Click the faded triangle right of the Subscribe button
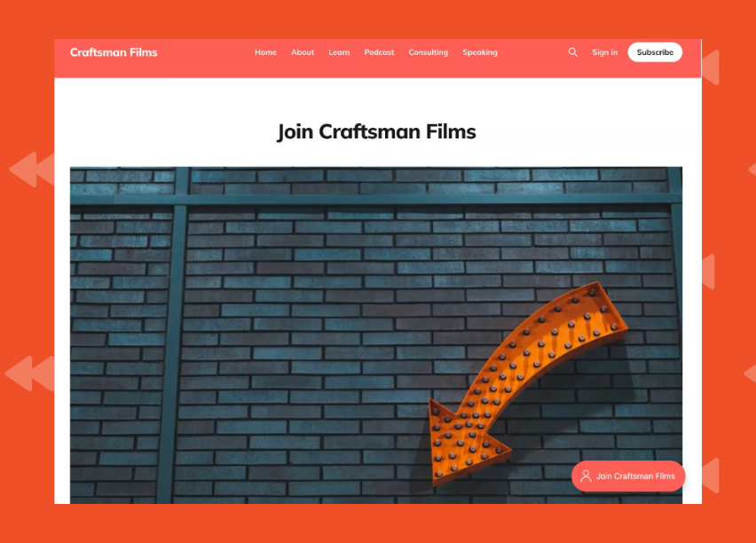Image resolution: width=756 pixels, height=543 pixels. coord(710,67)
